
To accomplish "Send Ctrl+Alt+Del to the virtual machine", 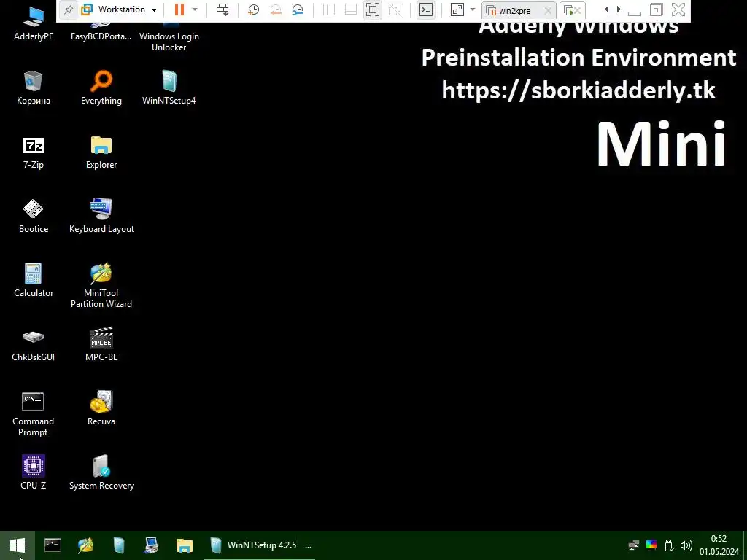I will 222,9.
